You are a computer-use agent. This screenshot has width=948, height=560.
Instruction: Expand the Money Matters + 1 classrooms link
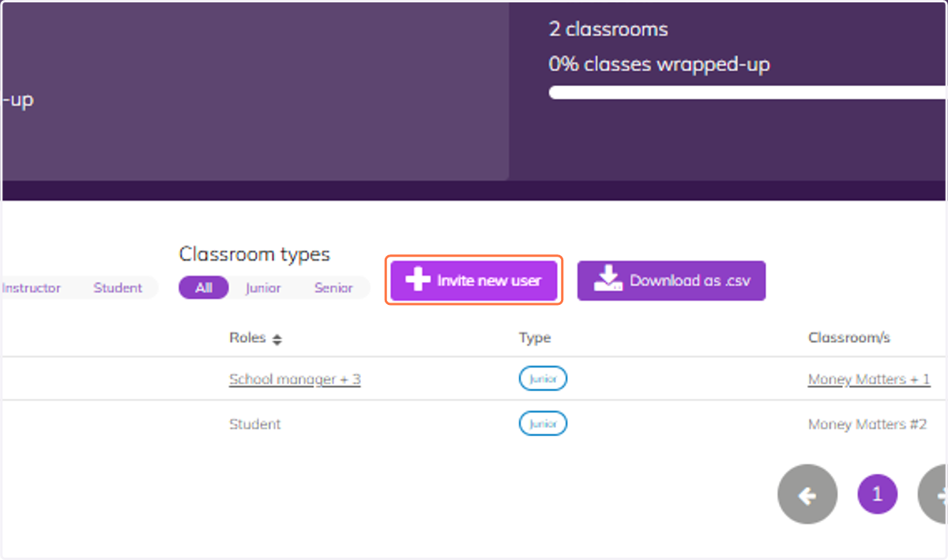[869, 379]
